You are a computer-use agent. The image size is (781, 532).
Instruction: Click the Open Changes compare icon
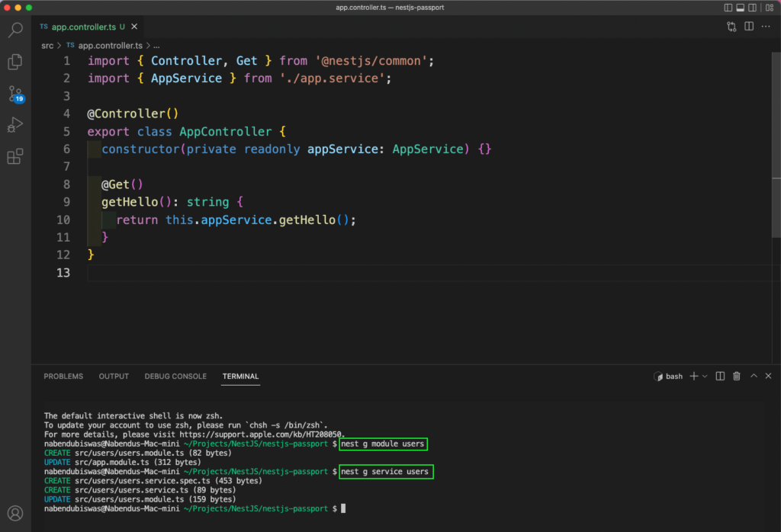tap(731, 27)
